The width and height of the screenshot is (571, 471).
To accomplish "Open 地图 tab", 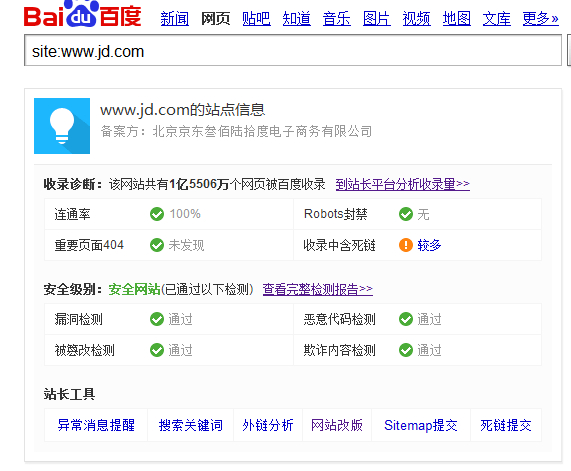I will point(457,19).
